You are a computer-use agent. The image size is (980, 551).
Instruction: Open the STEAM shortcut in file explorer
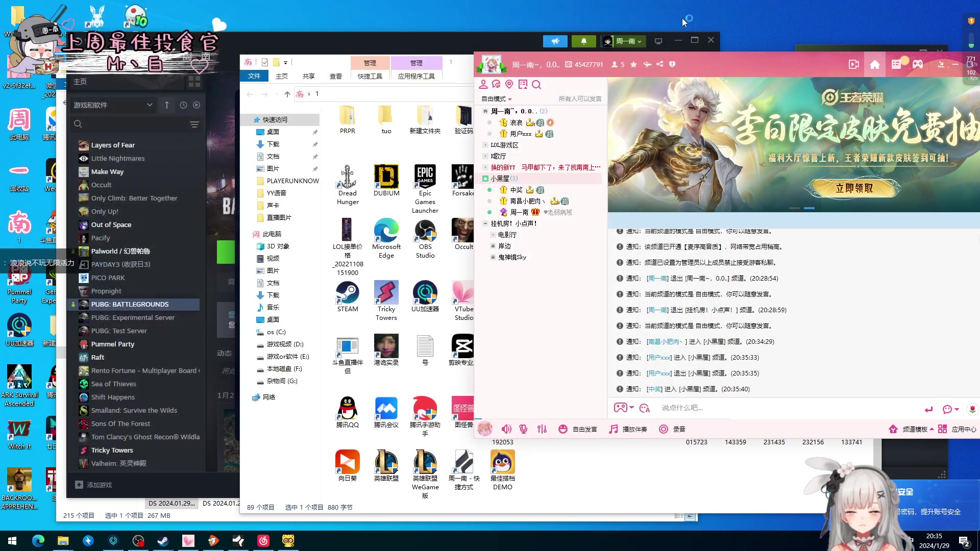click(348, 296)
